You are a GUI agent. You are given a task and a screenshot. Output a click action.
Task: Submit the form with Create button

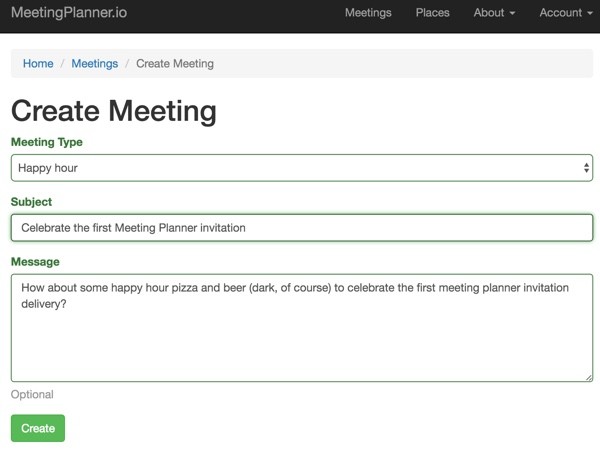[x=38, y=428]
